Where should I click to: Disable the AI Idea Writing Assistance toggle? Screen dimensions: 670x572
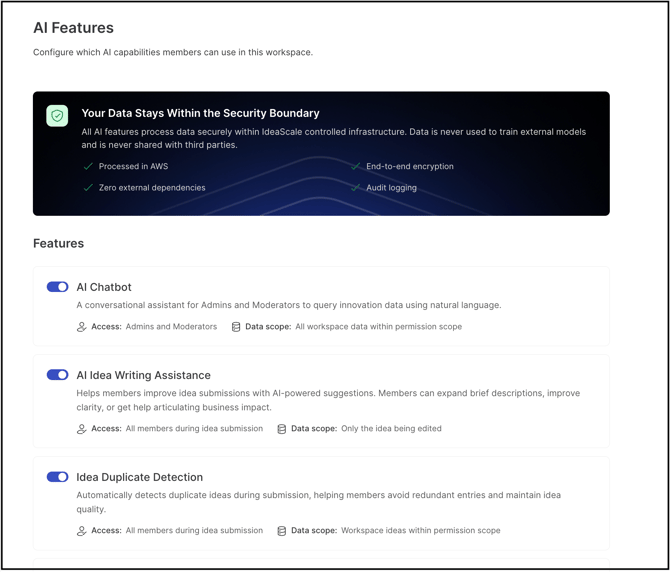tap(57, 375)
